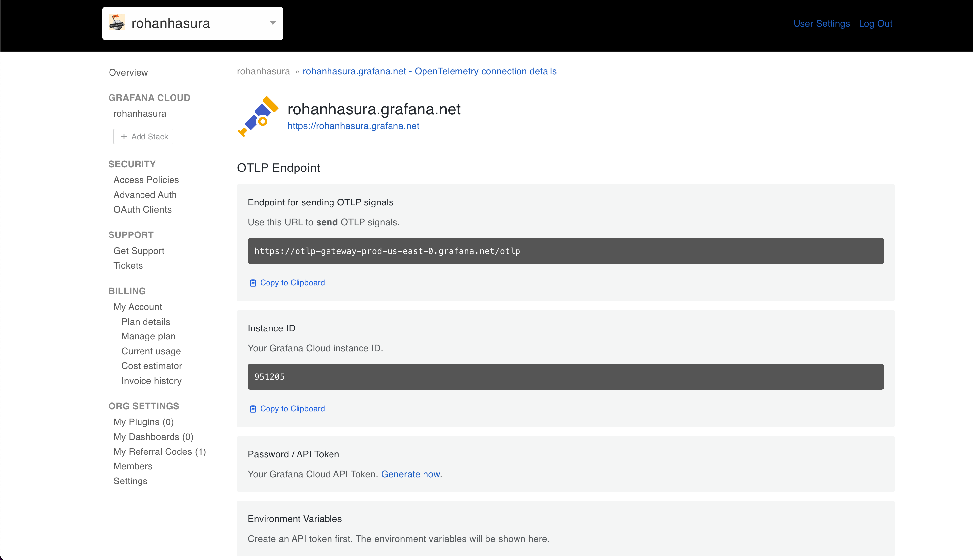The width and height of the screenshot is (973, 560).
Task: Click Copy to Clipboard for the OTLP endpoint
Action: click(x=292, y=282)
